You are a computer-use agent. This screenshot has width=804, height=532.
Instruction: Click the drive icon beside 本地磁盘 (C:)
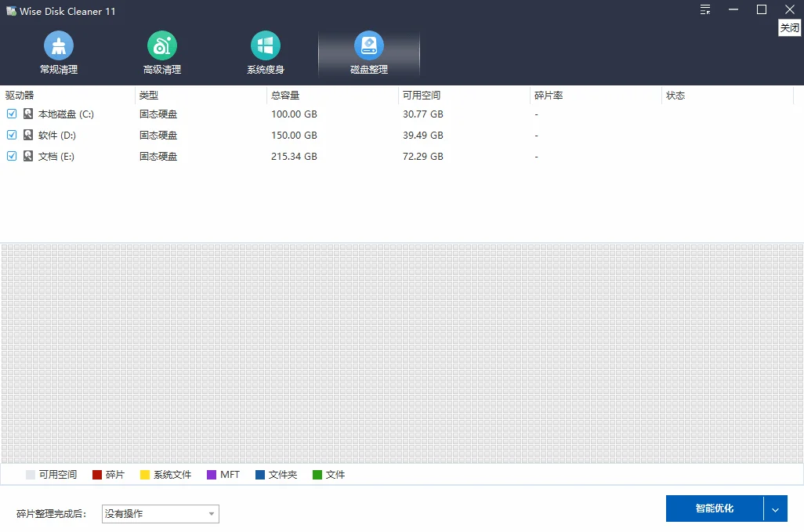pyautogui.click(x=28, y=114)
